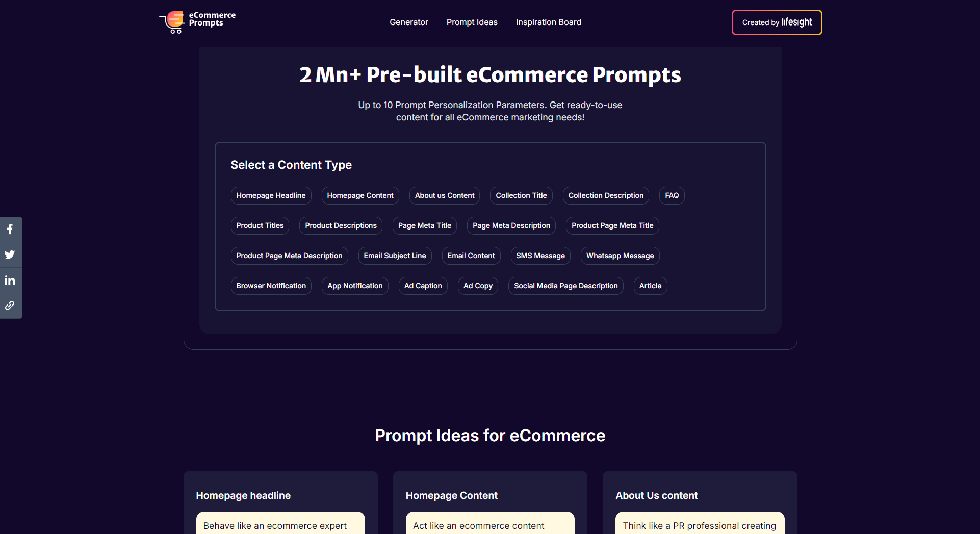980x534 pixels.
Task: Copy the page link from the sidebar
Action: 11,306
